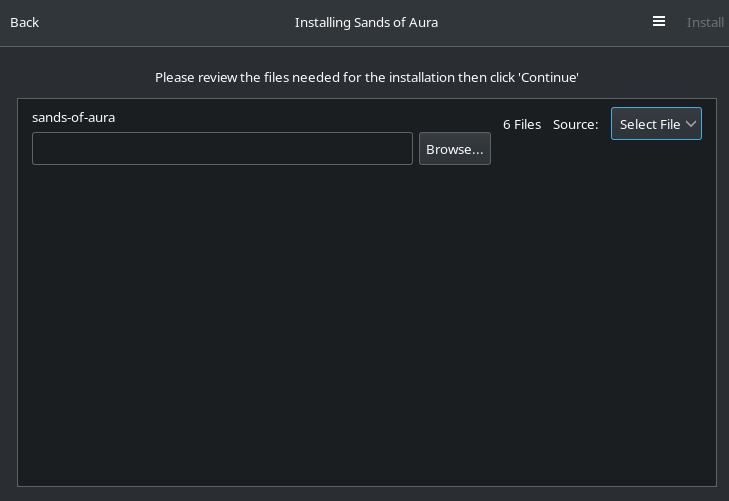Screen dimensions: 729x501
Task: Click the greyed-out Install button
Action: 705,22
